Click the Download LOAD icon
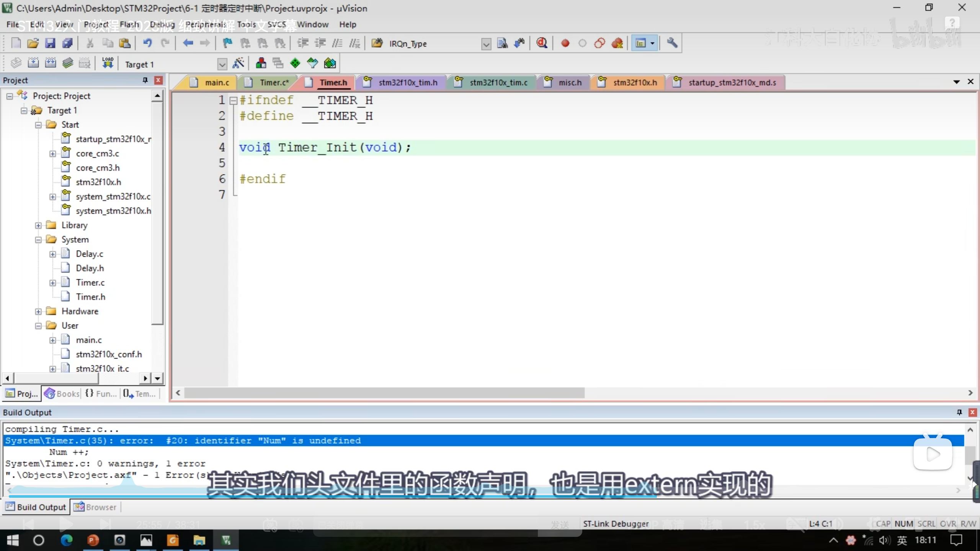The height and width of the screenshot is (551, 980). pos(108,63)
